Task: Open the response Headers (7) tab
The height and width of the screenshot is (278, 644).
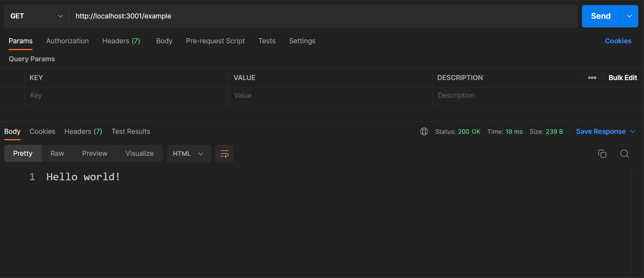Action: pyautogui.click(x=83, y=132)
